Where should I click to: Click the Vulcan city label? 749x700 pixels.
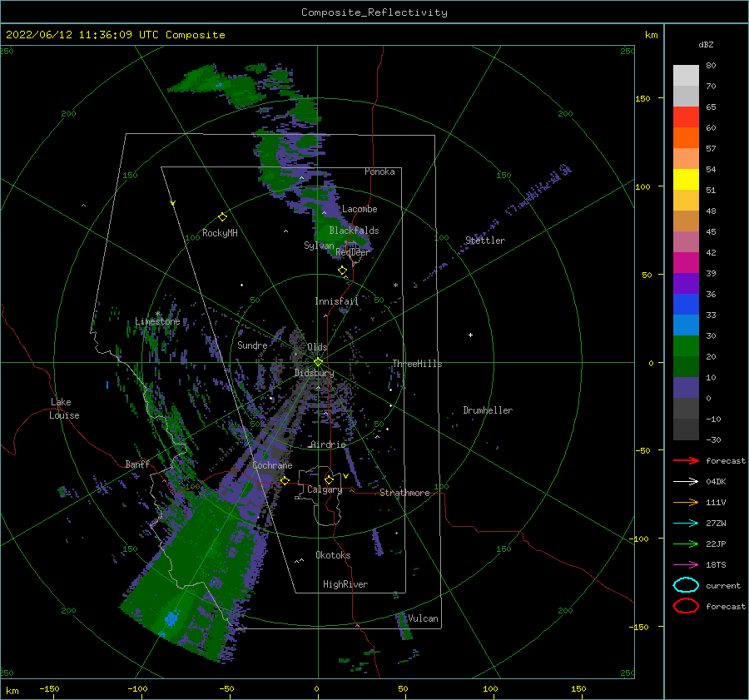point(423,618)
